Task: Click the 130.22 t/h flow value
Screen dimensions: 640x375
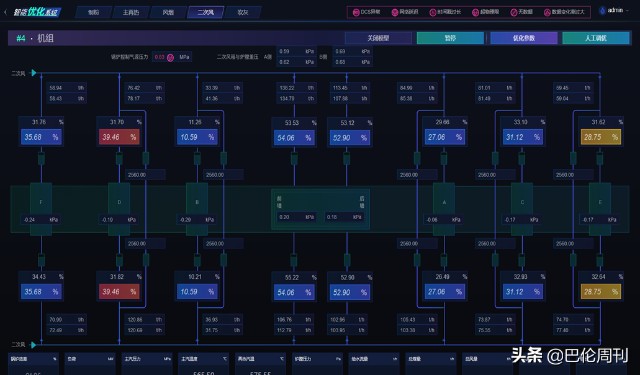Action: (x=296, y=88)
